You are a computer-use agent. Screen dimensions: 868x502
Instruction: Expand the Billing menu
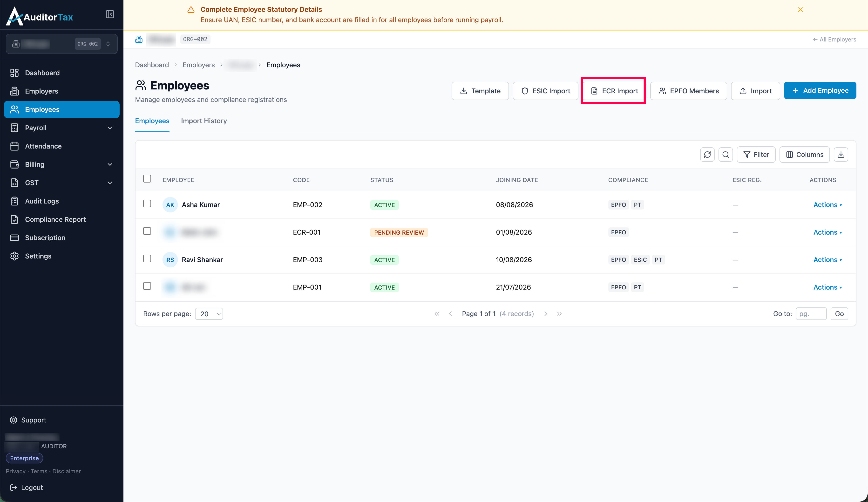[62, 164]
